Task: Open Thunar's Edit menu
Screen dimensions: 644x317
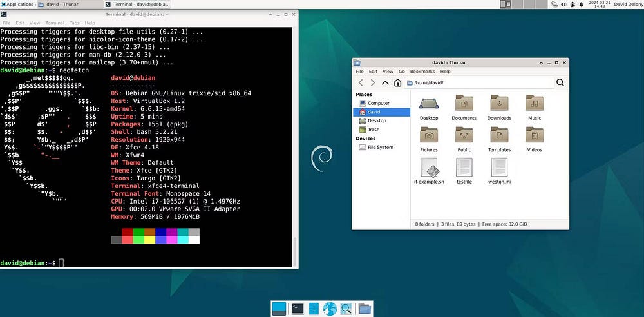Action: click(373, 71)
